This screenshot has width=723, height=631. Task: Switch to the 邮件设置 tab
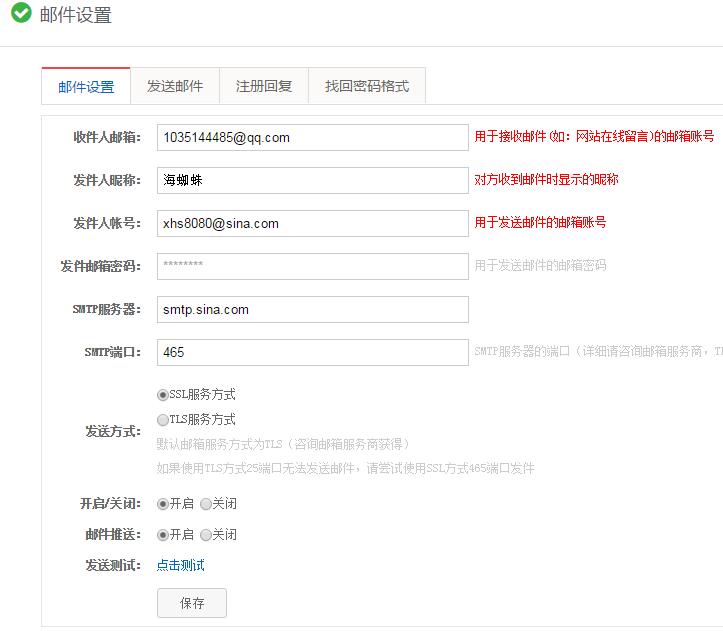pos(86,87)
